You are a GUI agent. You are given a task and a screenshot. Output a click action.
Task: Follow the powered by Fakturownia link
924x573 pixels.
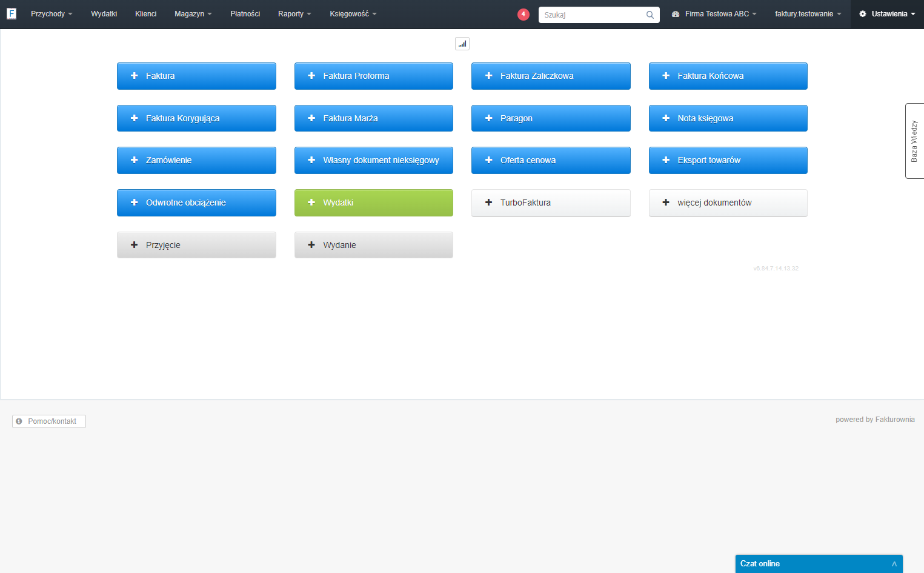[x=875, y=420]
